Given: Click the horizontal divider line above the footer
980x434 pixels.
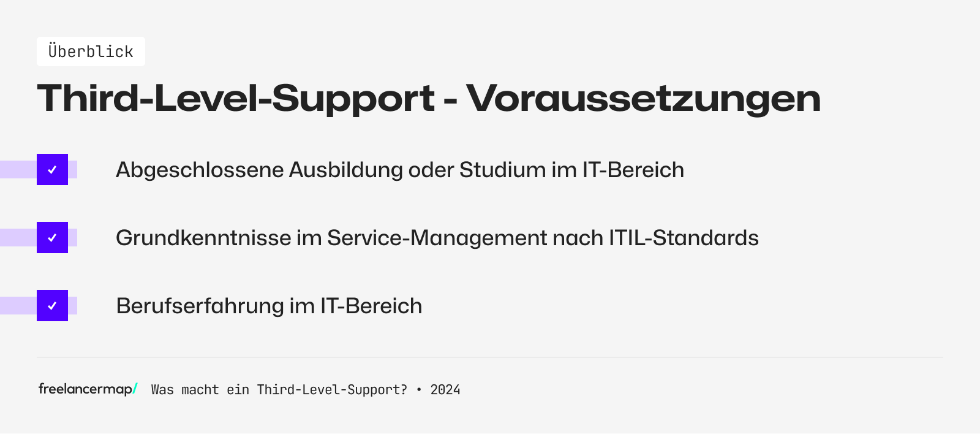Looking at the screenshot, I should point(490,357).
